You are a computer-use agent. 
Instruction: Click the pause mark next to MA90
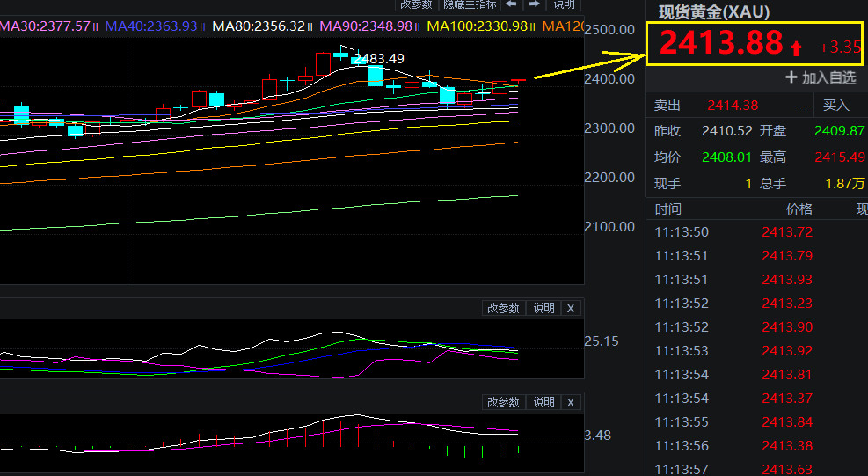coord(419,26)
